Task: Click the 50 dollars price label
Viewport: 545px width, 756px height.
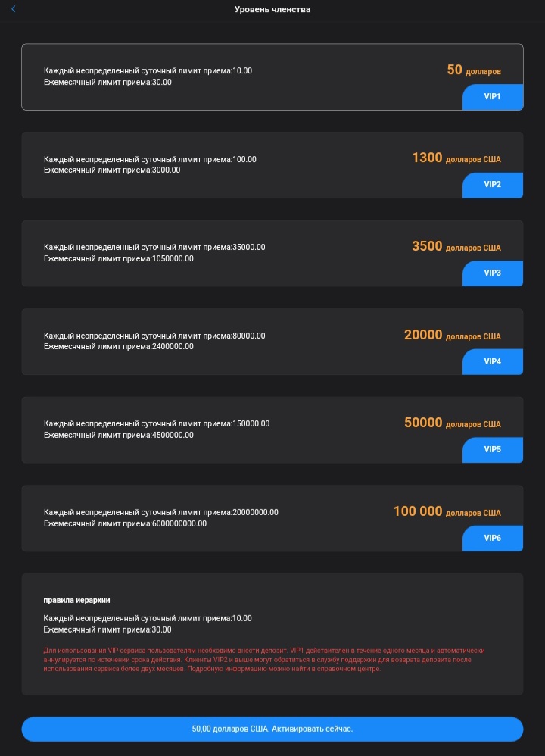Action: coord(474,70)
